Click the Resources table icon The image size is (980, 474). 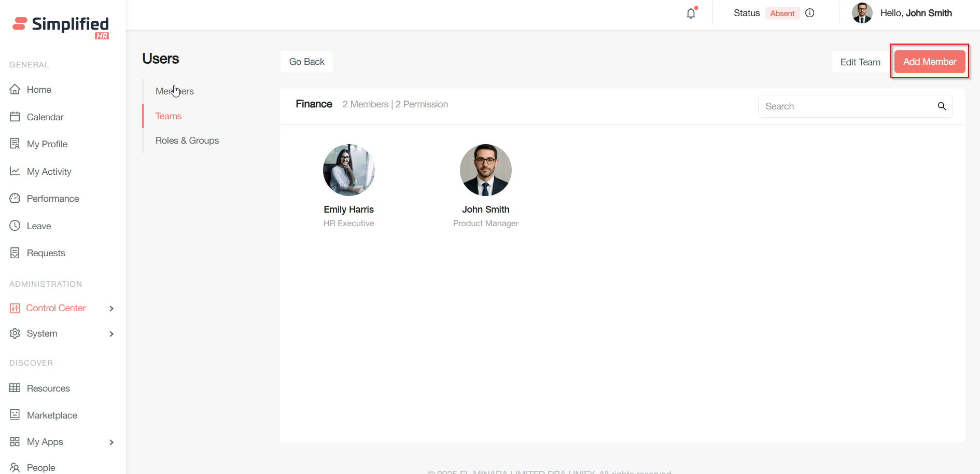[15, 388]
